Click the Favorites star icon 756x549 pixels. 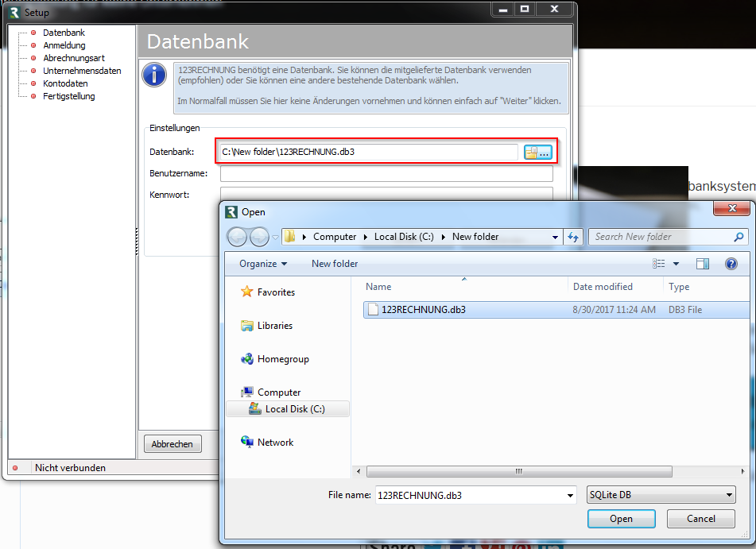(x=247, y=292)
